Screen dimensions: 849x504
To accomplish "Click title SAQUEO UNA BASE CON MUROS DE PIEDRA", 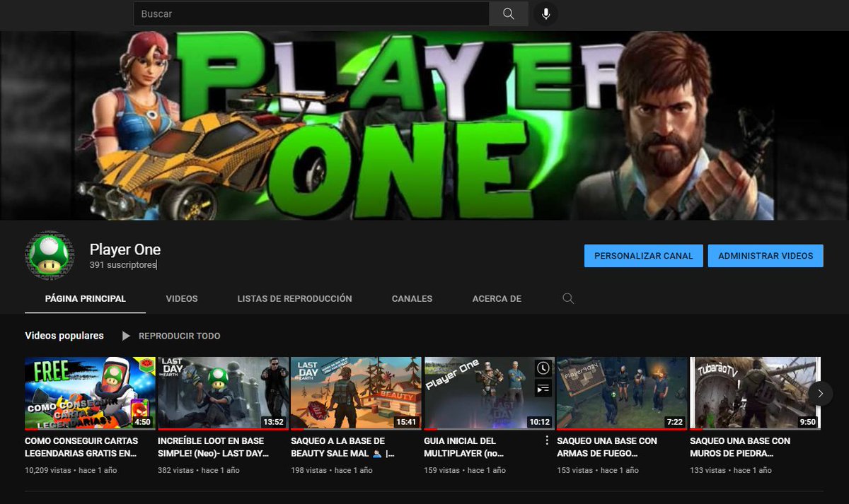I will click(x=741, y=447).
